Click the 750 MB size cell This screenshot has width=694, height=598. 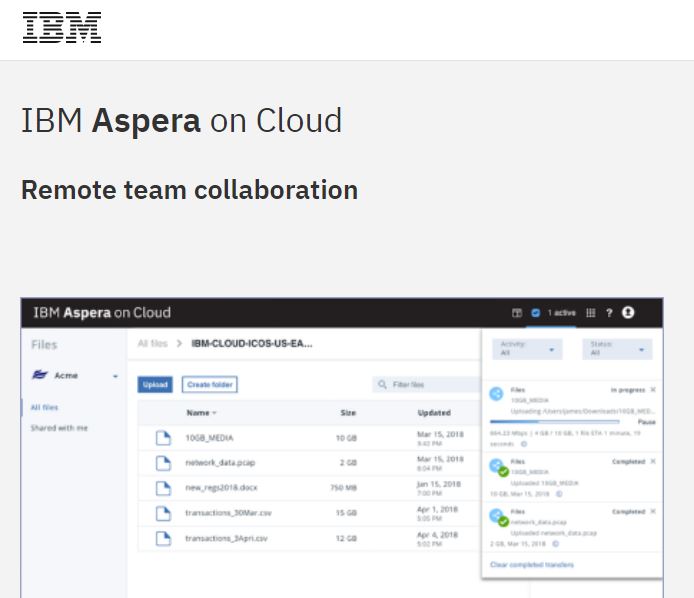click(x=343, y=488)
